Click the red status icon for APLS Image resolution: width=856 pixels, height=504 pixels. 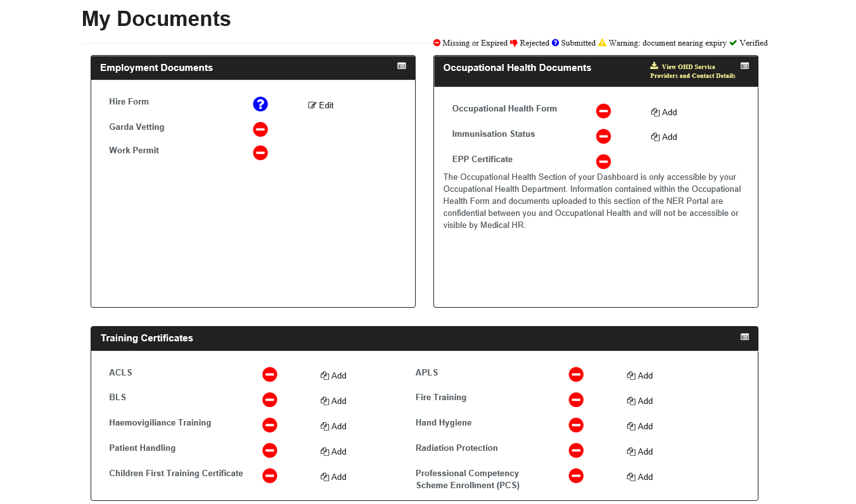(576, 375)
